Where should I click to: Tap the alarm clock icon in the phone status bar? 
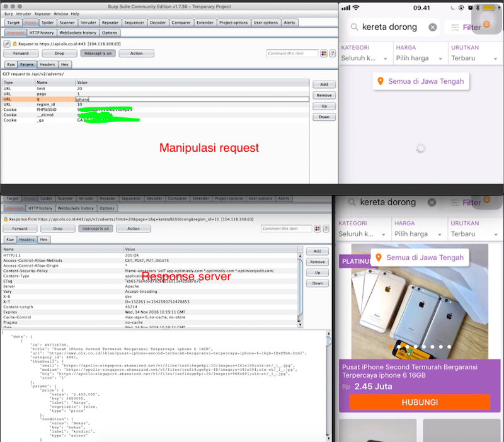pos(470,8)
